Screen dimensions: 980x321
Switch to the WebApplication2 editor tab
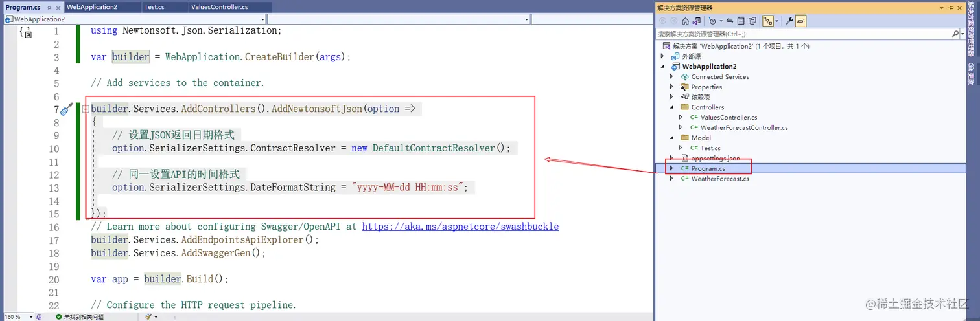[x=92, y=6]
